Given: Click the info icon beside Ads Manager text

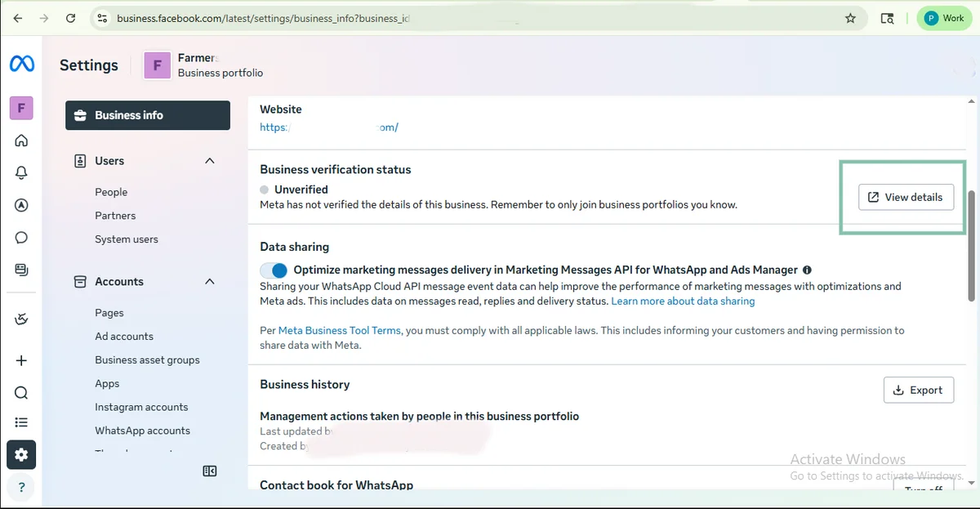Looking at the screenshot, I should [x=807, y=270].
